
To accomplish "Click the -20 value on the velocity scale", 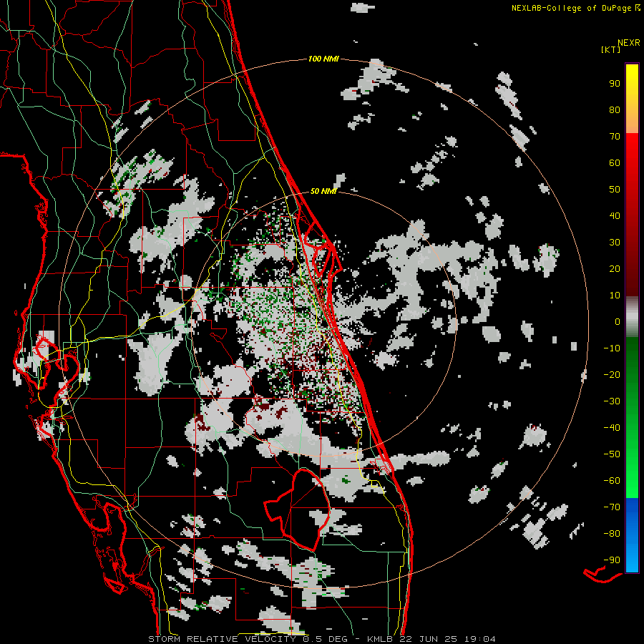I will click(x=612, y=374).
